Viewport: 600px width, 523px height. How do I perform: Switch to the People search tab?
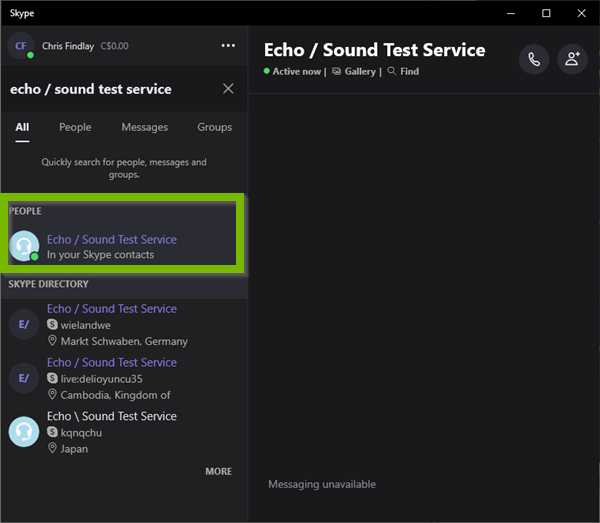75,127
